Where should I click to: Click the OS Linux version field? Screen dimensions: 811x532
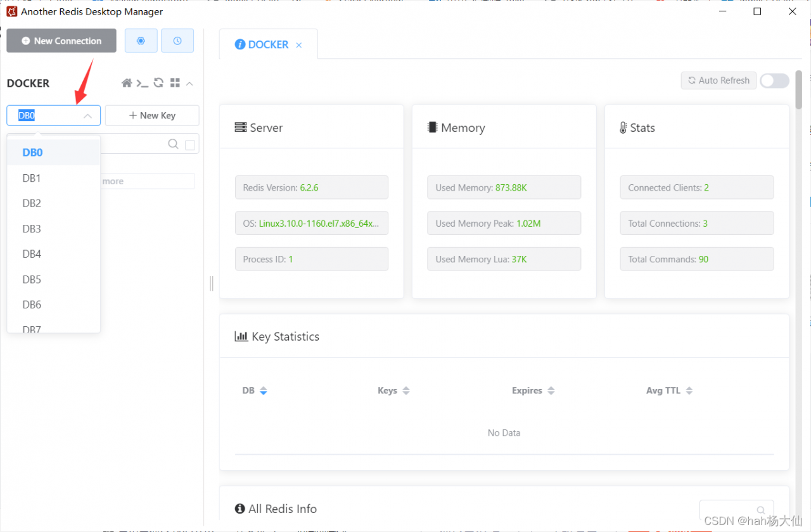point(312,223)
